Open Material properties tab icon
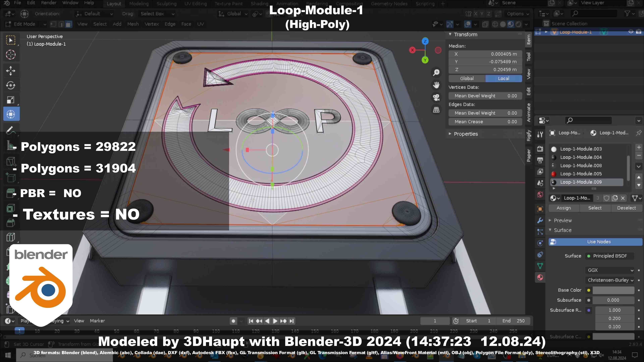Viewport: 644px width, 362px height. click(x=540, y=277)
